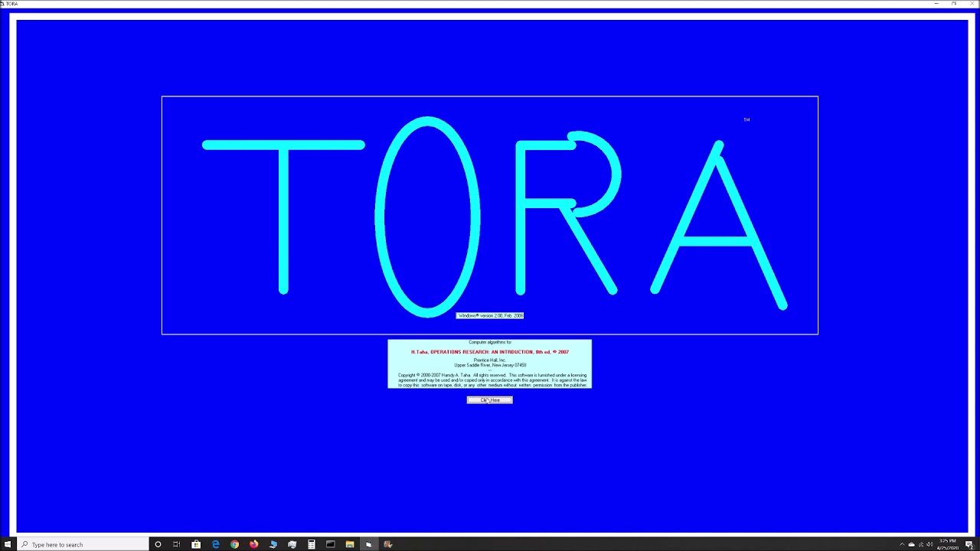Open the volume speaker icon
The height and width of the screenshot is (551, 980).
pos(929,544)
